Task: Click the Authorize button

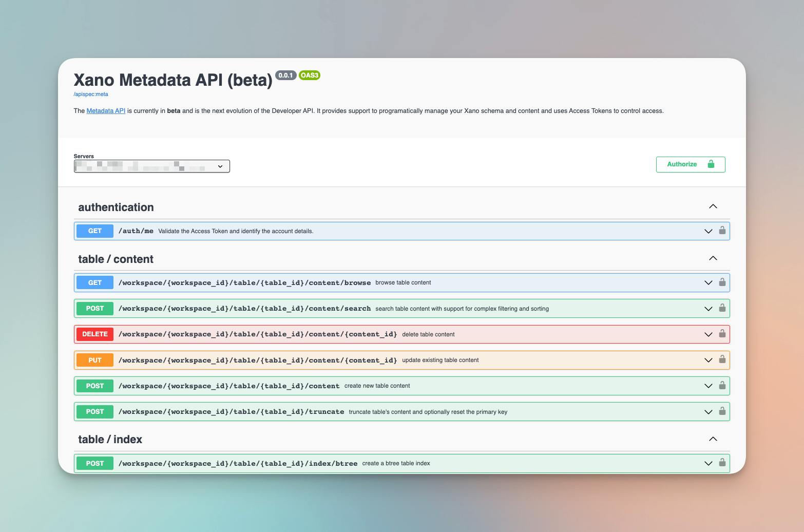Action: click(691, 164)
